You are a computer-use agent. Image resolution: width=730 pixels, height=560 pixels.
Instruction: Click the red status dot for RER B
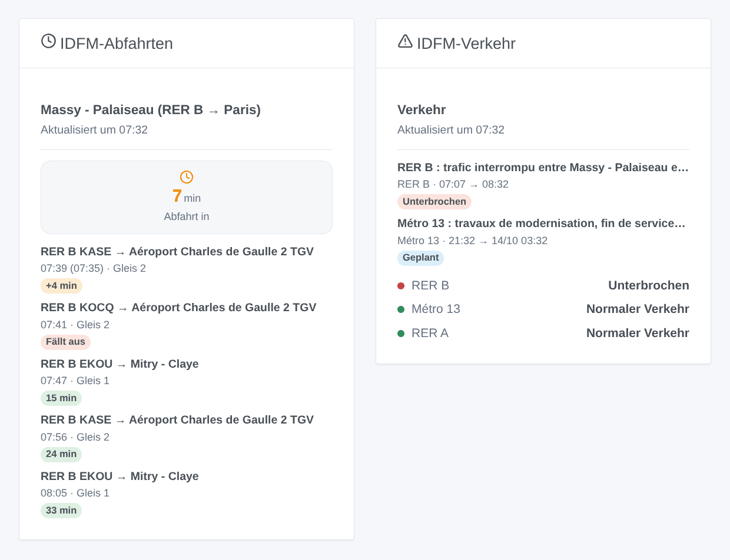point(401,286)
